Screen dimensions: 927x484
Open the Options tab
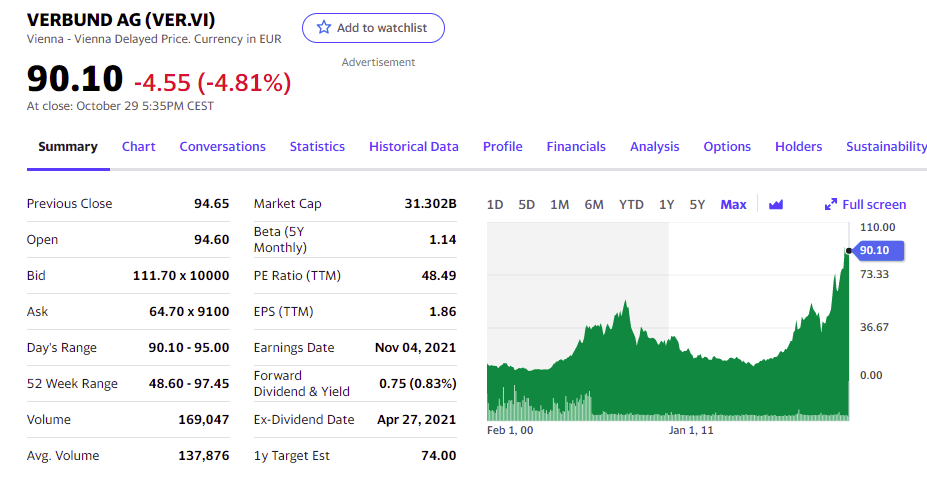click(x=727, y=147)
